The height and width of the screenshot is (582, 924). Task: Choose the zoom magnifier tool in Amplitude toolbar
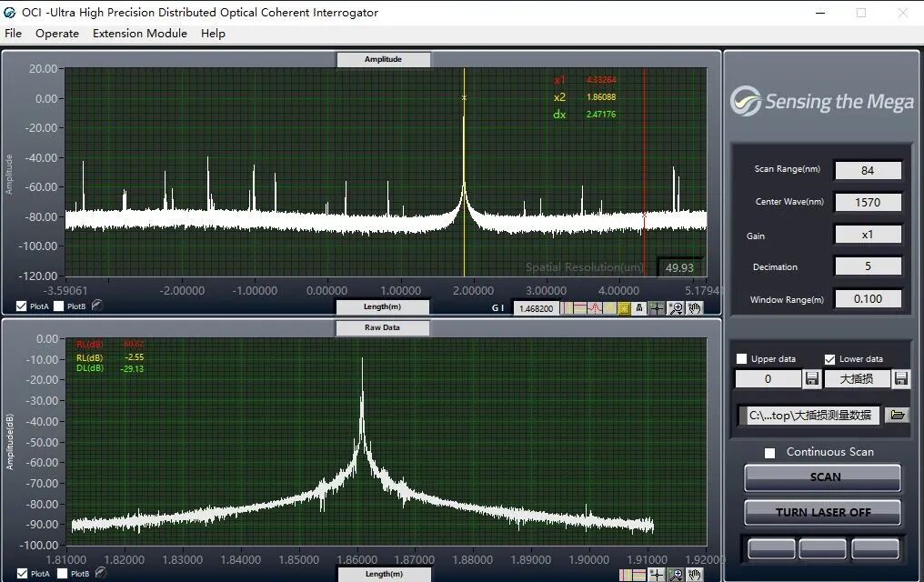[x=676, y=308]
